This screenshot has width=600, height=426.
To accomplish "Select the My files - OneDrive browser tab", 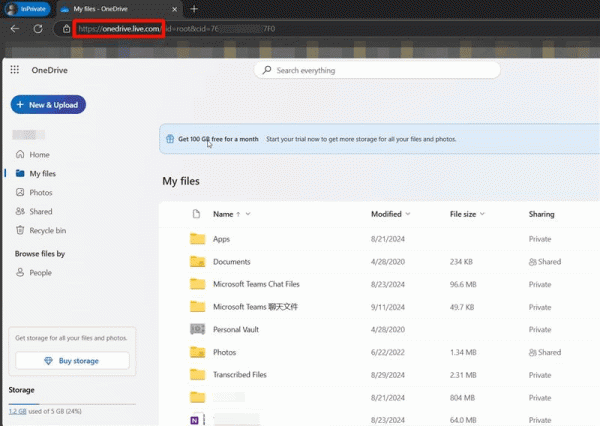I will click(119, 9).
